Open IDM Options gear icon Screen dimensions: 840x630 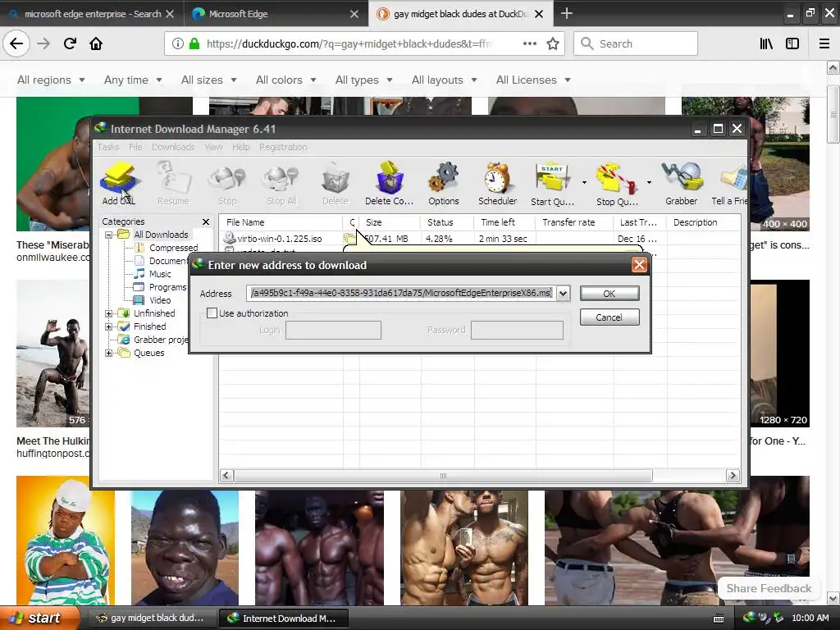444,183
